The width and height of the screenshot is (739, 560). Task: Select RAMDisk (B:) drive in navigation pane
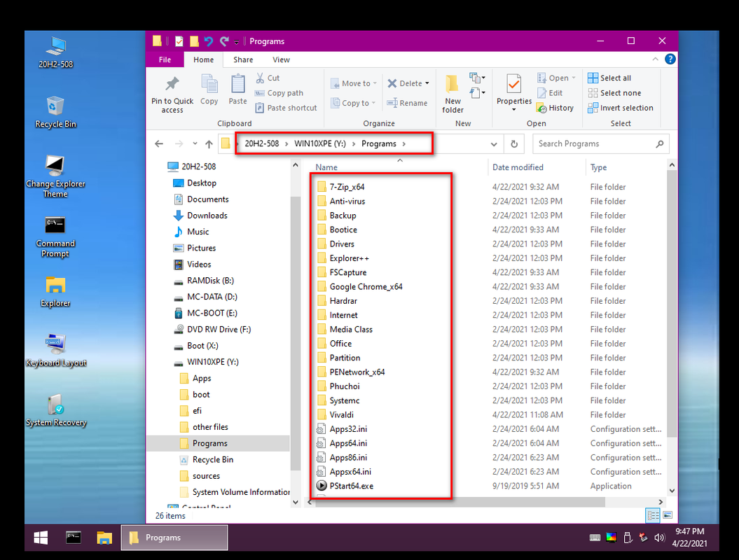point(210,281)
